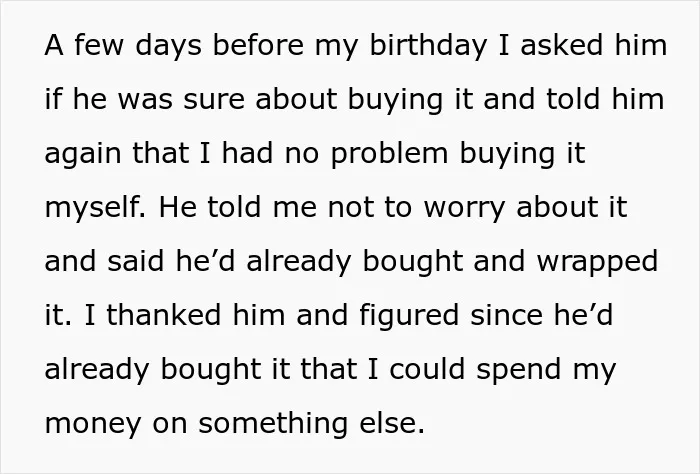Select the word "worry"
Screen dimensions: 700x474
(x=464, y=209)
